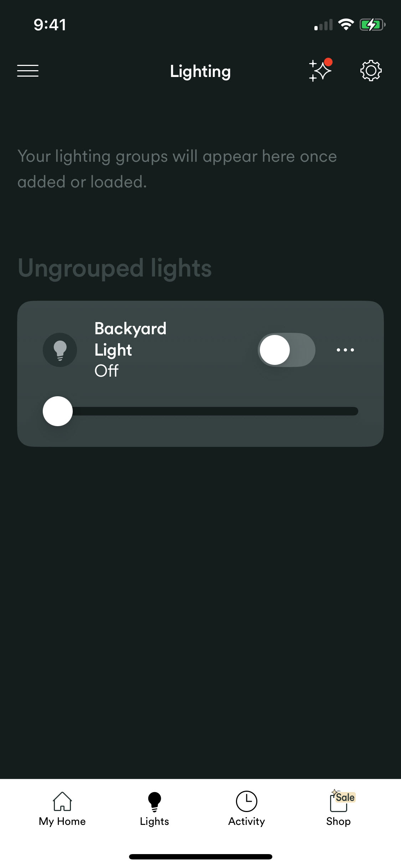Toggle the Backyard Light switch on
The width and height of the screenshot is (401, 868).
(286, 350)
